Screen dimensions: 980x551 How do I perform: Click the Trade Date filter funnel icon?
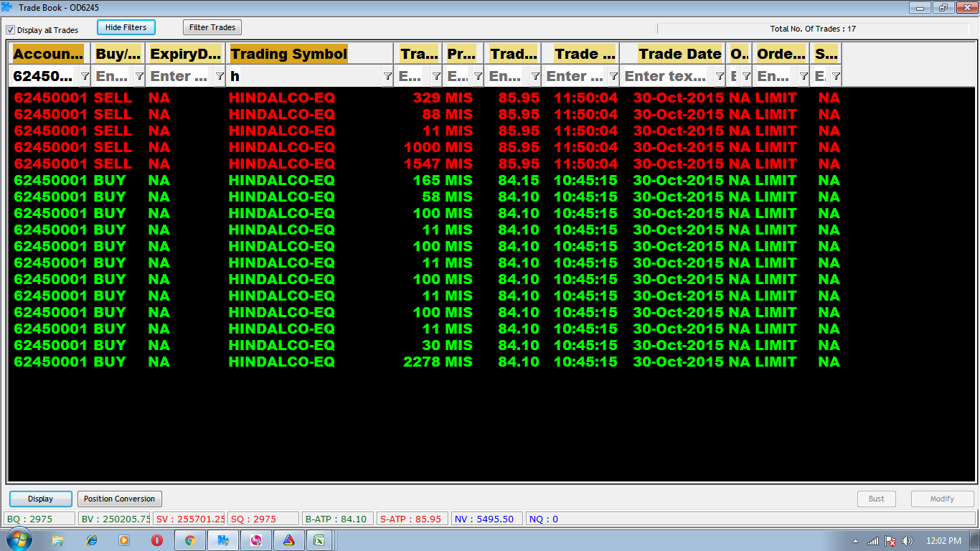click(x=720, y=76)
